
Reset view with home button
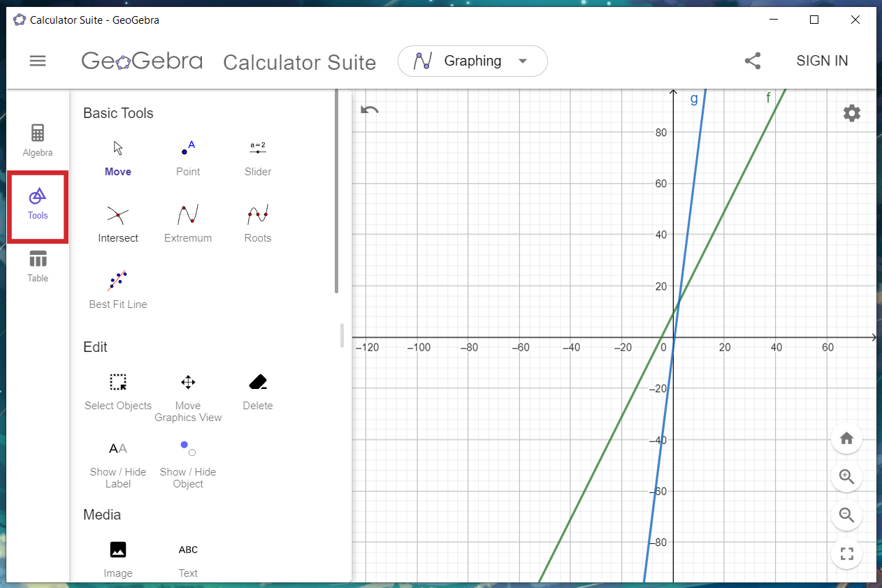[x=847, y=439]
